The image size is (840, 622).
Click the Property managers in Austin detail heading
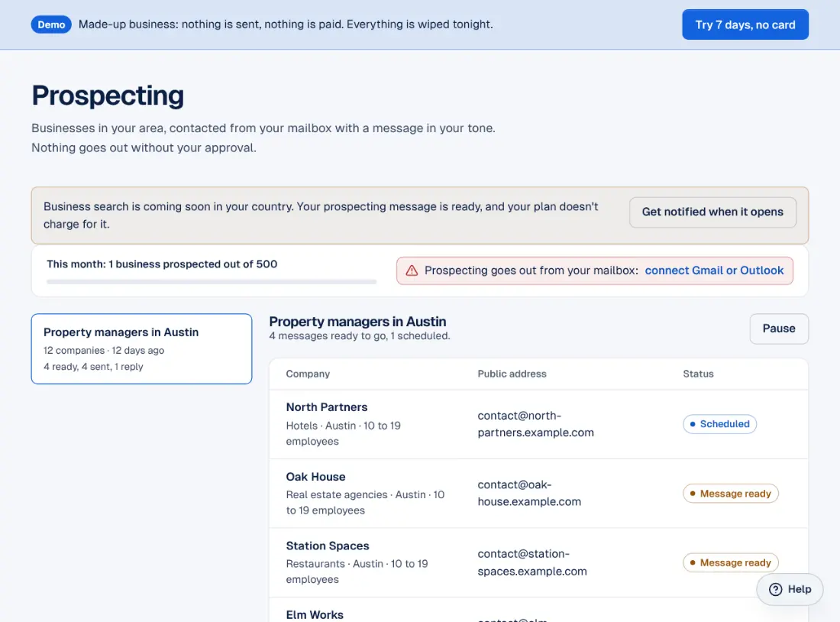[x=357, y=322]
